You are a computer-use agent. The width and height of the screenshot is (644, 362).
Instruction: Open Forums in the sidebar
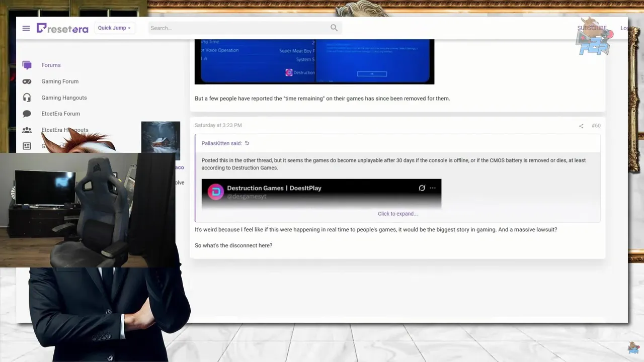point(51,65)
